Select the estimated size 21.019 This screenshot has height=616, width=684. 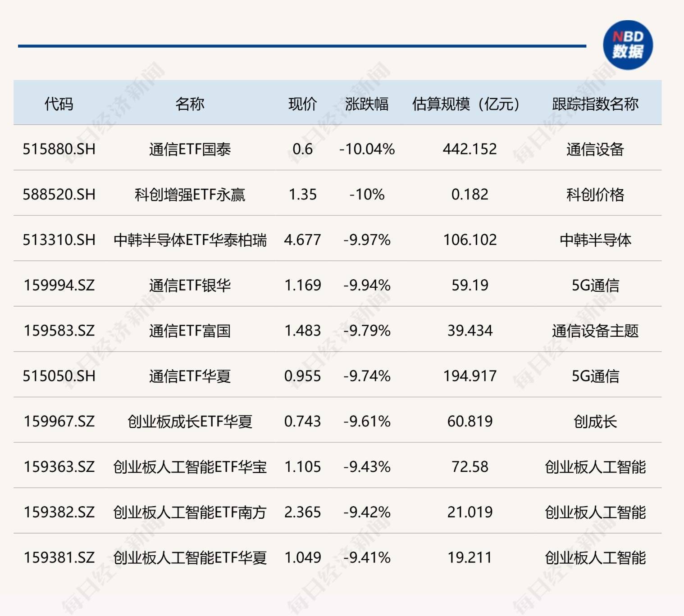(x=470, y=512)
